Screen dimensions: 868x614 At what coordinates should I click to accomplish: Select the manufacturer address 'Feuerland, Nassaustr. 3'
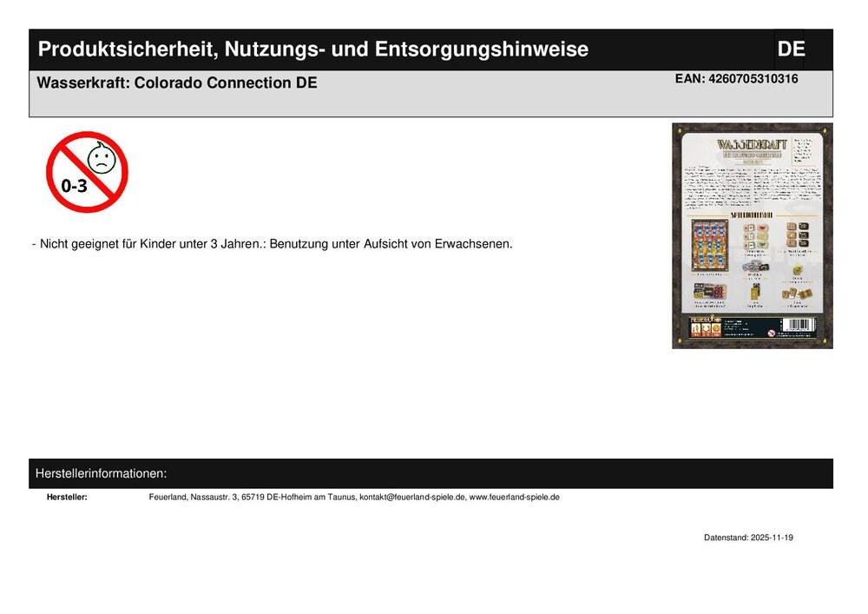194,497
